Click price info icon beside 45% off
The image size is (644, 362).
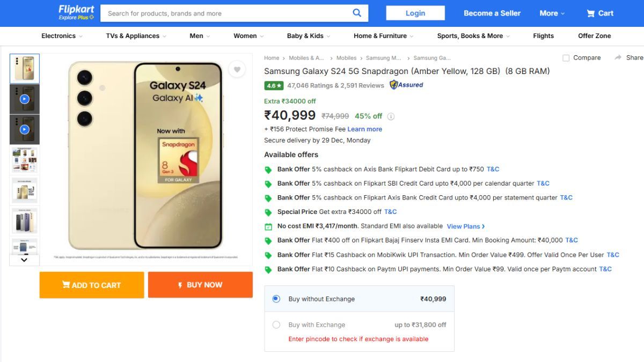(x=391, y=116)
